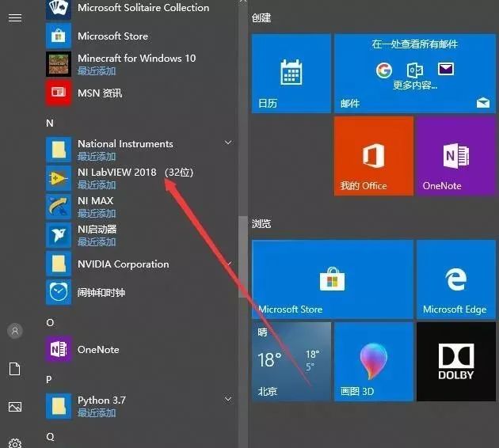Click the letter N group header
499x448 pixels.
(x=50, y=123)
